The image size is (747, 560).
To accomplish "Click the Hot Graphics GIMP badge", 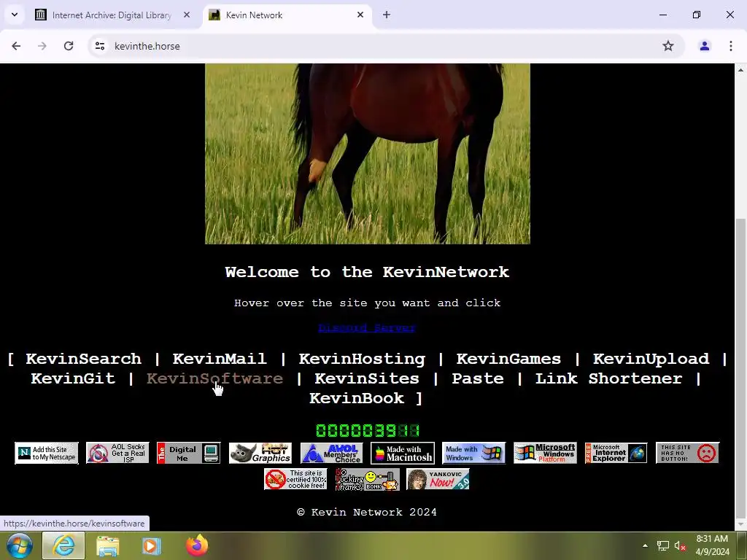I will coord(260,453).
